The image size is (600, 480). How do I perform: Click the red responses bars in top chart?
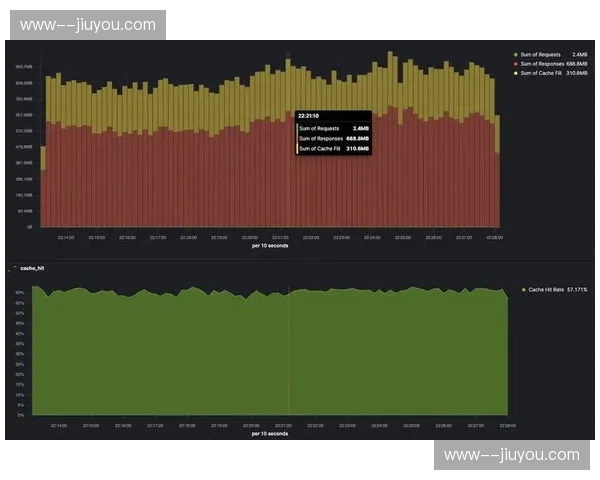point(200,180)
